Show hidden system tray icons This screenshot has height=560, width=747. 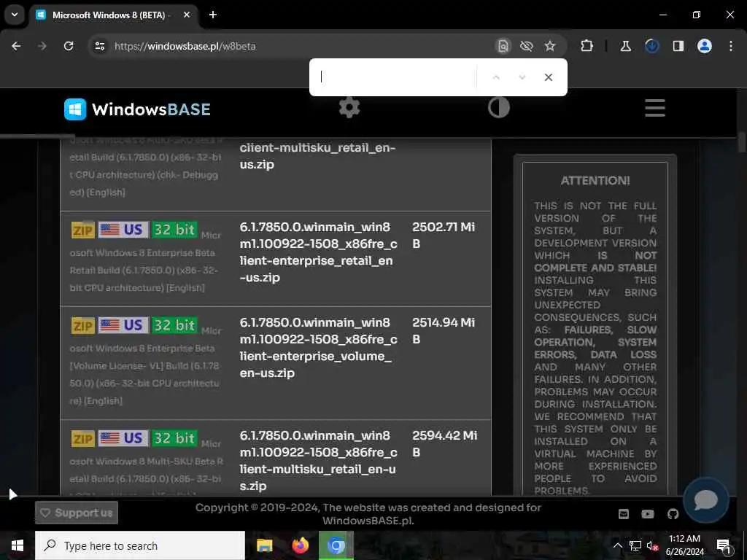pos(617,545)
